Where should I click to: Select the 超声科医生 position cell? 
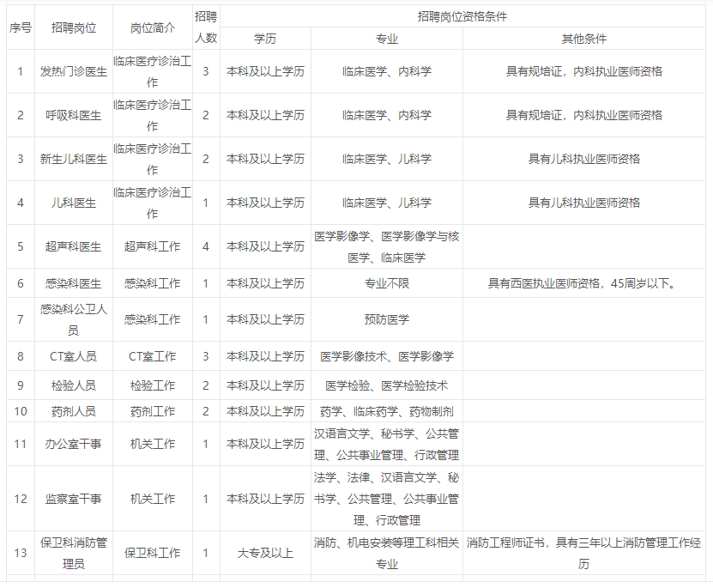click(x=74, y=246)
